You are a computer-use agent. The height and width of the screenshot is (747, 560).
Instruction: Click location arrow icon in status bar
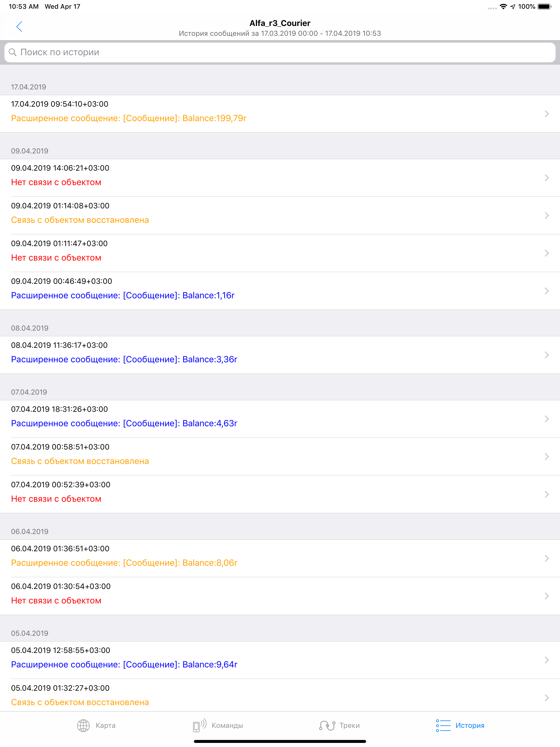point(513,6)
